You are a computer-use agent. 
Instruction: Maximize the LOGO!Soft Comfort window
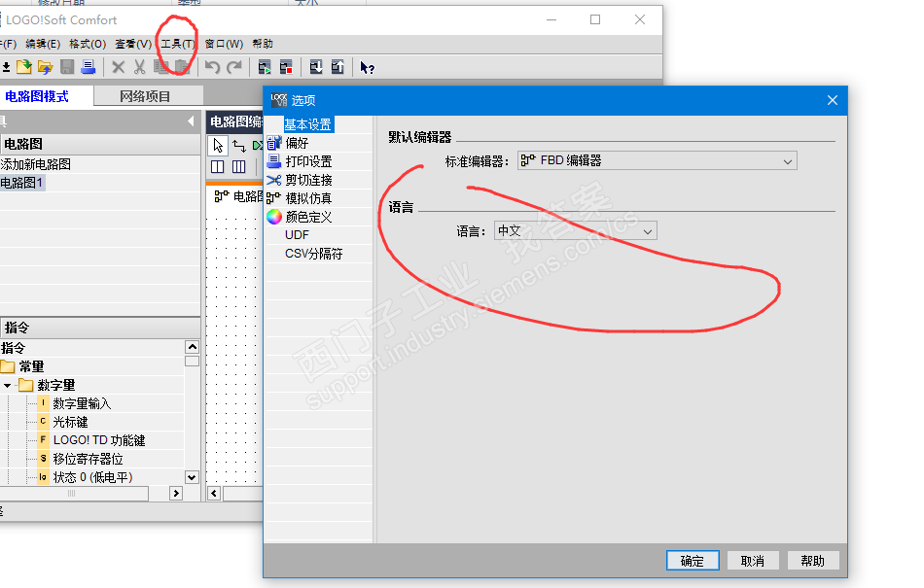click(595, 19)
